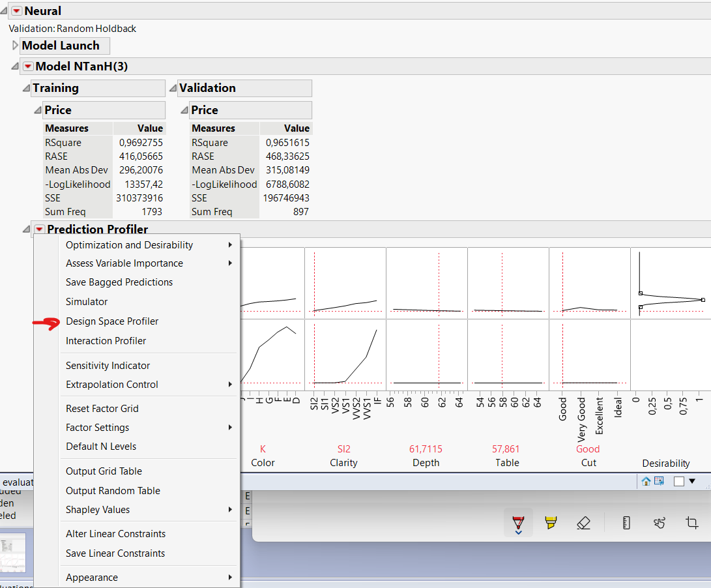Select the eraser tool
The height and width of the screenshot is (588, 711).
[583, 522]
